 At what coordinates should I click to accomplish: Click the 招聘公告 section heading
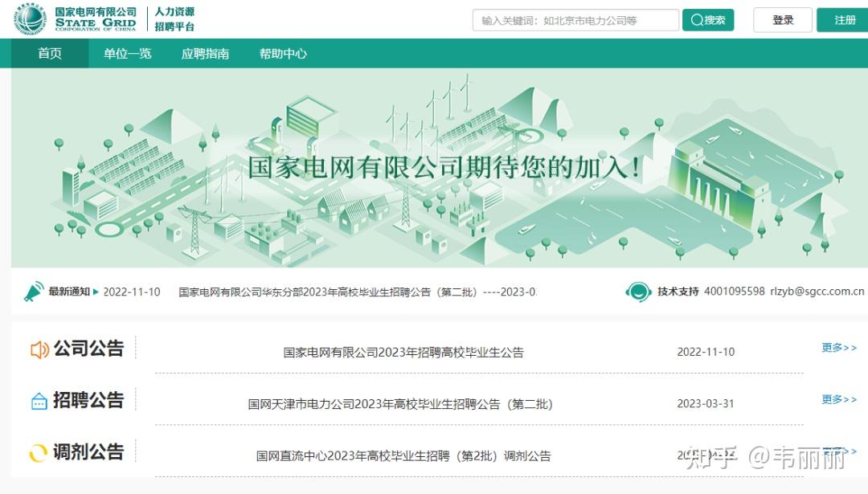pyautogui.click(x=88, y=400)
